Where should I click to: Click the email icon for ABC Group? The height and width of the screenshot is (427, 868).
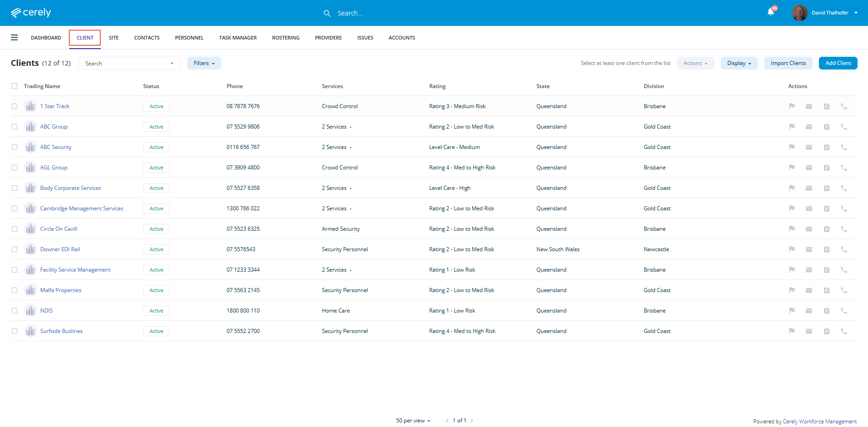[x=809, y=127]
